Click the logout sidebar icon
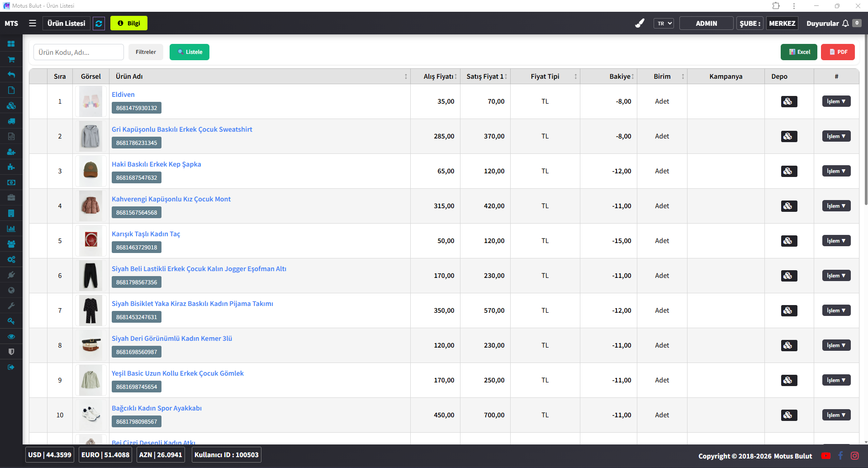868x468 pixels. [x=11, y=367]
